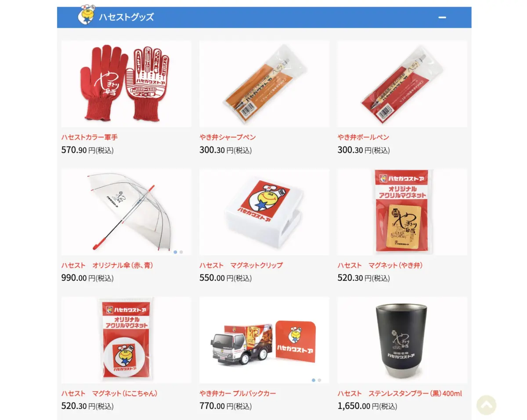Open やき弁カー プルバックカー link

click(238, 394)
